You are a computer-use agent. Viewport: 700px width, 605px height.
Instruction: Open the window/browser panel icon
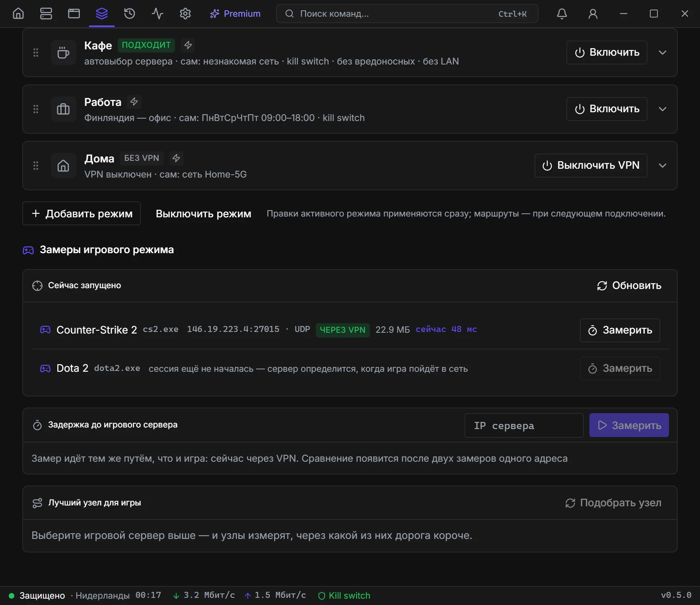point(74,14)
